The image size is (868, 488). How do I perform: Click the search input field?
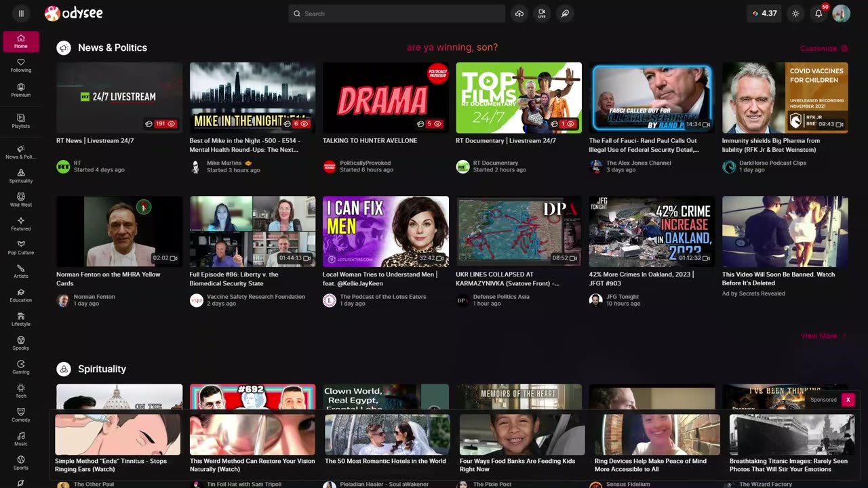click(397, 14)
